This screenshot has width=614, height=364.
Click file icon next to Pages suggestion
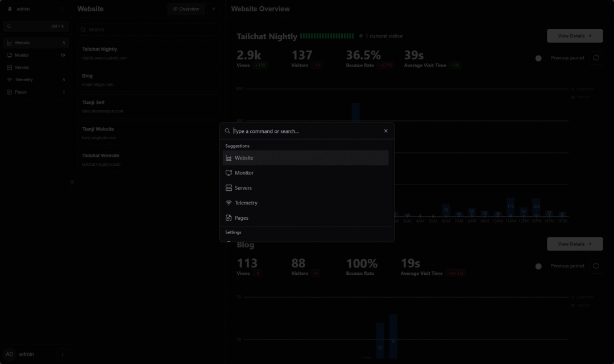click(229, 218)
